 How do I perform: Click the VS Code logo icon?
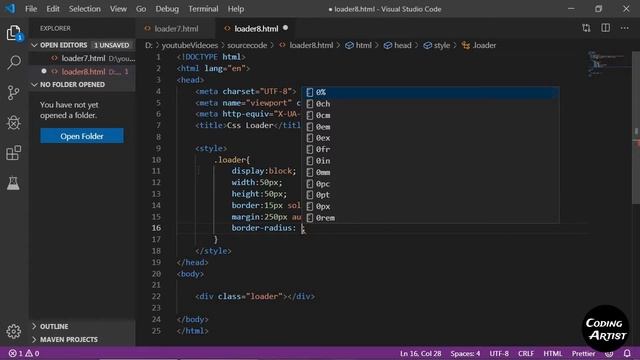point(10,9)
